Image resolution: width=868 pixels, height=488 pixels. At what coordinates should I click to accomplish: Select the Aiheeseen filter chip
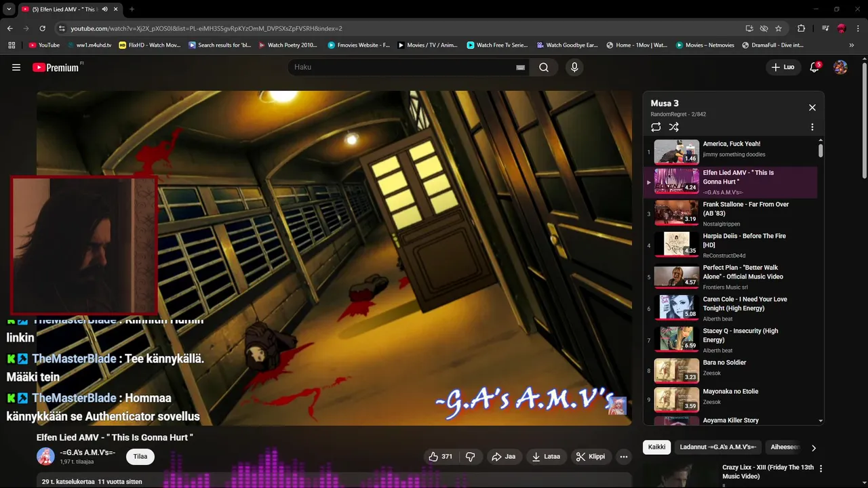785,447
